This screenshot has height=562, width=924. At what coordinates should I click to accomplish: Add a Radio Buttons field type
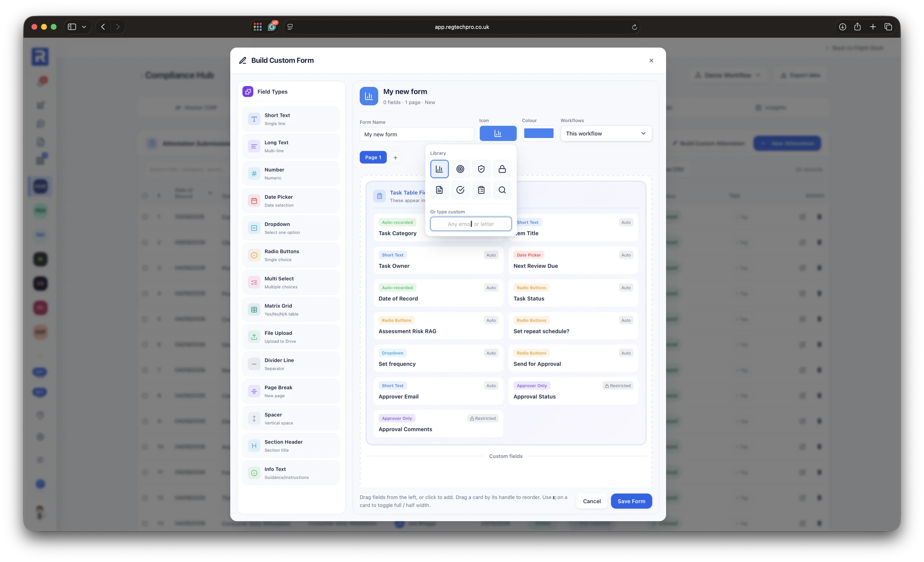[x=291, y=255]
